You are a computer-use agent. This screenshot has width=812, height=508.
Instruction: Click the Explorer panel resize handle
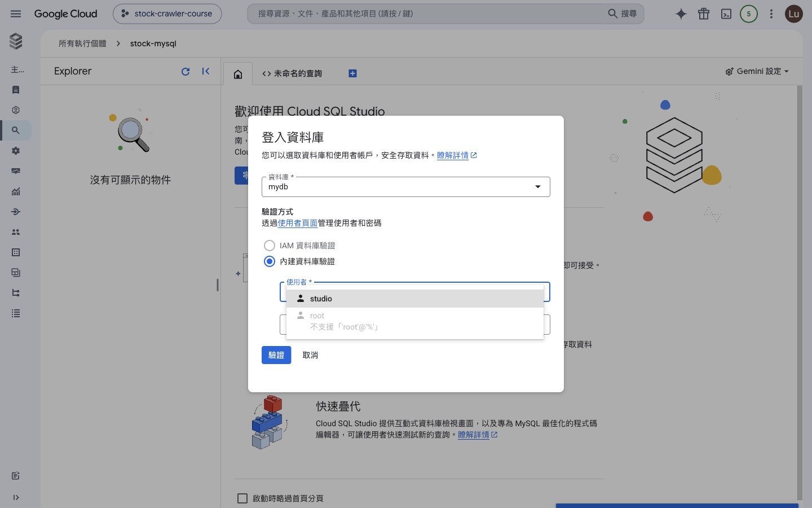218,285
